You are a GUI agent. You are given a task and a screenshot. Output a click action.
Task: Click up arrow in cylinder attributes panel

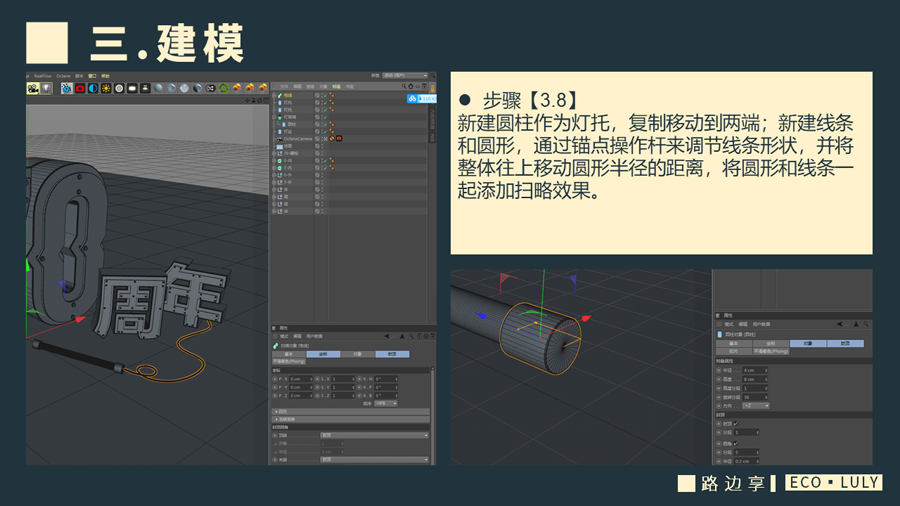(x=856, y=324)
